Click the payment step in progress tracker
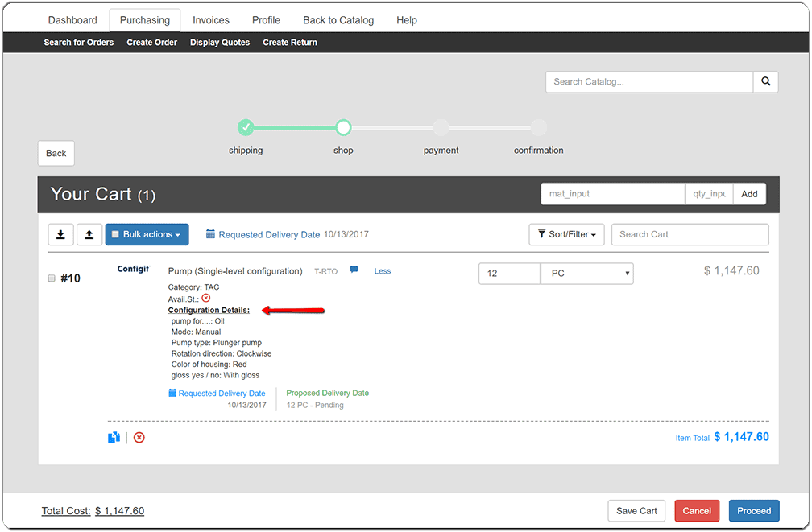 click(x=441, y=127)
